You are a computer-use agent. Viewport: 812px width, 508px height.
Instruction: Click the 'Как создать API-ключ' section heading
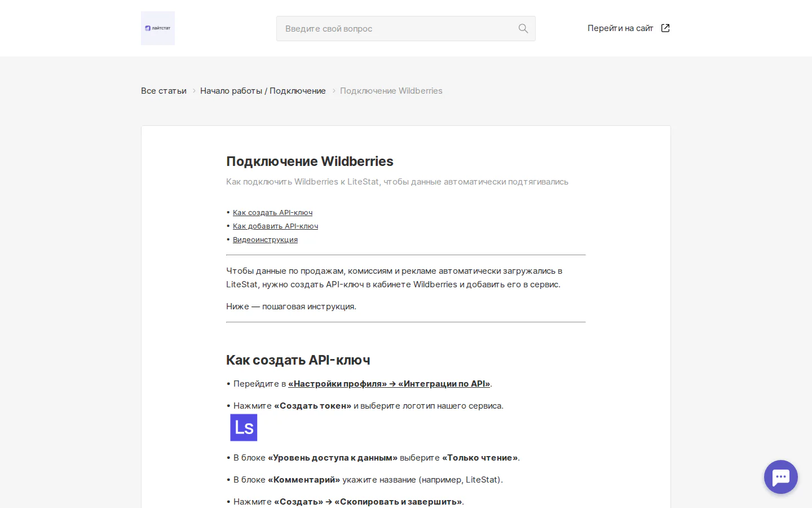[298, 360]
